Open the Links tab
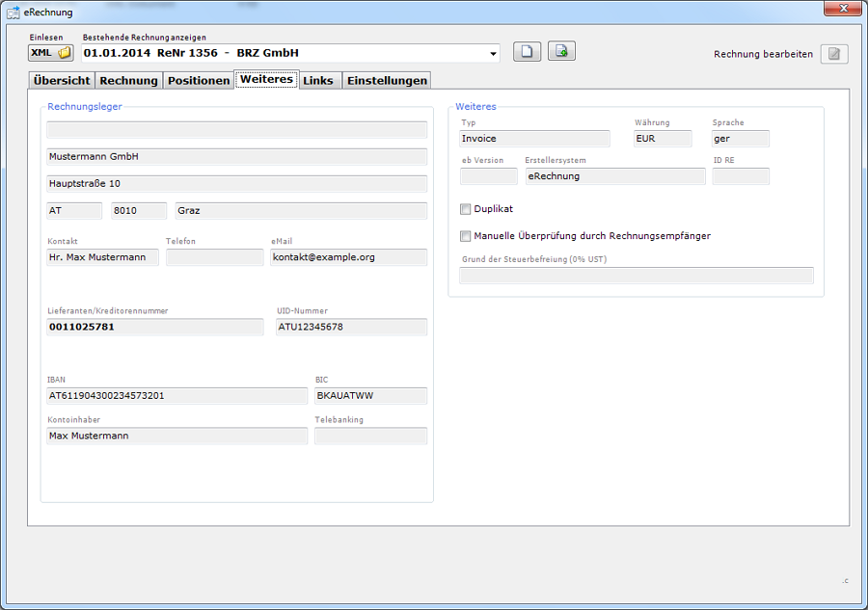 pos(318,81)
